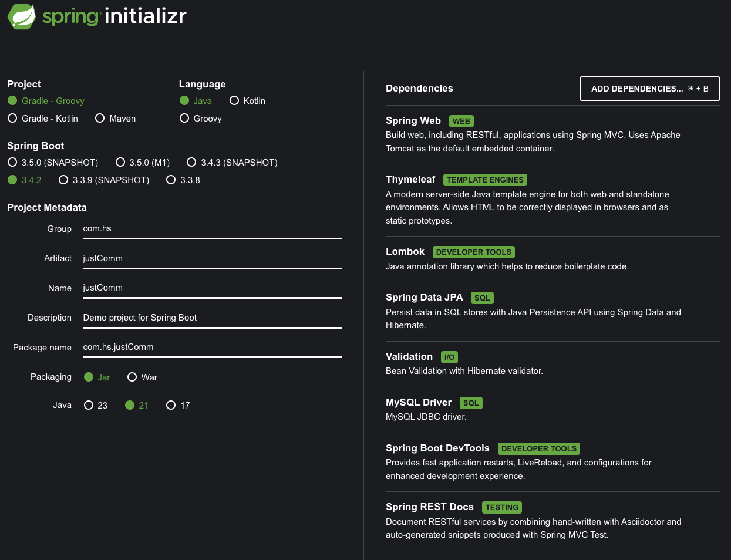Click the Spring Data JPA dependency title
731x560 pixels.
click(x=425, y=298)
